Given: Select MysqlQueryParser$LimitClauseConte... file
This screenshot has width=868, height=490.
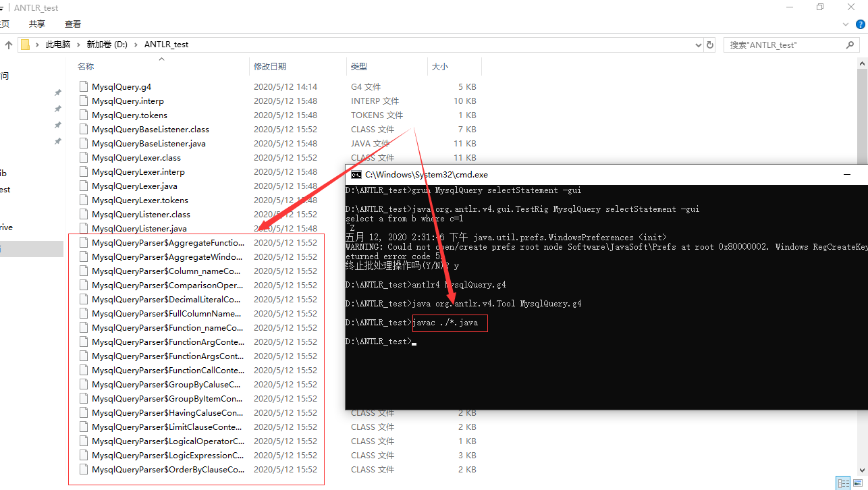Looking at the screenshot, I should (x=167, y=427).
